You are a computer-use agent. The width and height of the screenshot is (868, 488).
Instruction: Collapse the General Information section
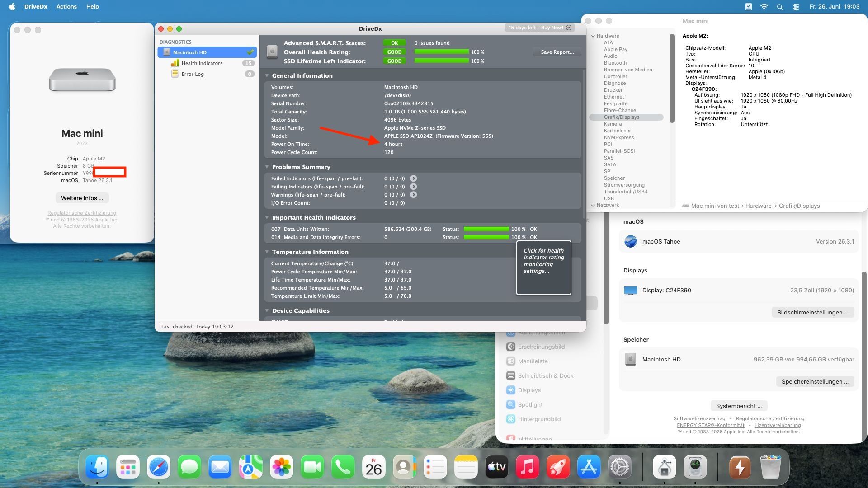click(x=267, y=75)
